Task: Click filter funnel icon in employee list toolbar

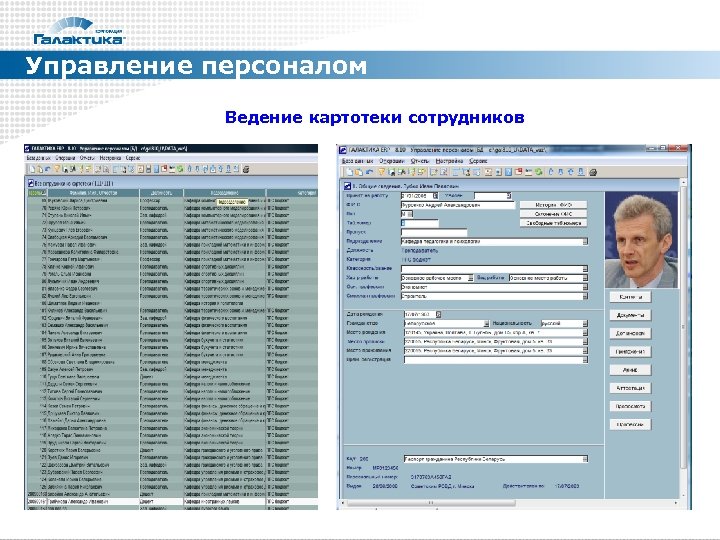Action: tap(57, 169)
